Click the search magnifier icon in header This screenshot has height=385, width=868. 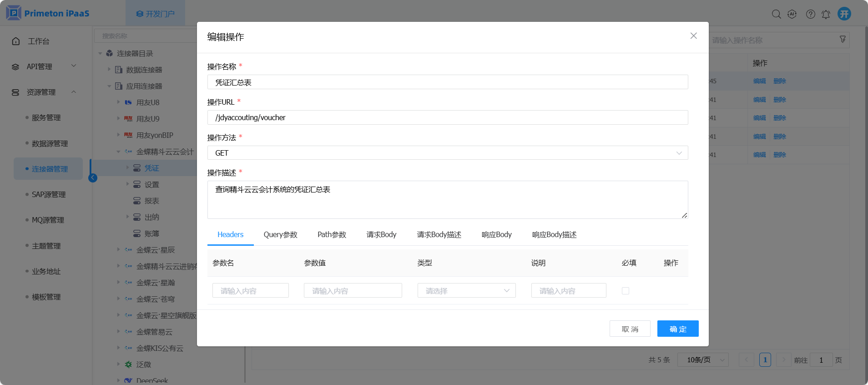[x=776, y=14]
